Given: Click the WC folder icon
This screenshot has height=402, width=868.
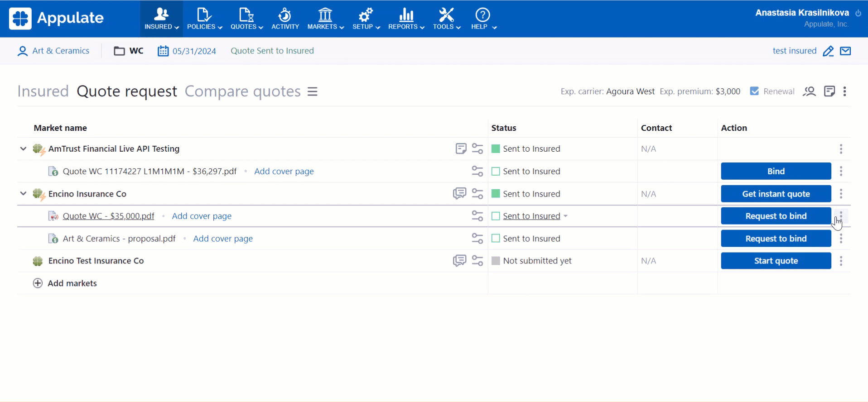Looking at the screenshot, I should coord(119,51).
